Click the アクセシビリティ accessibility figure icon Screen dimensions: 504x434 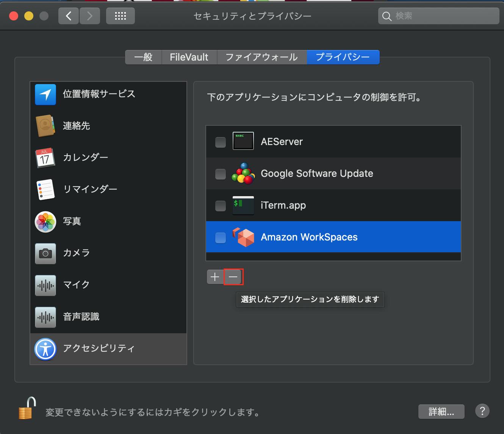pos(45,349)
